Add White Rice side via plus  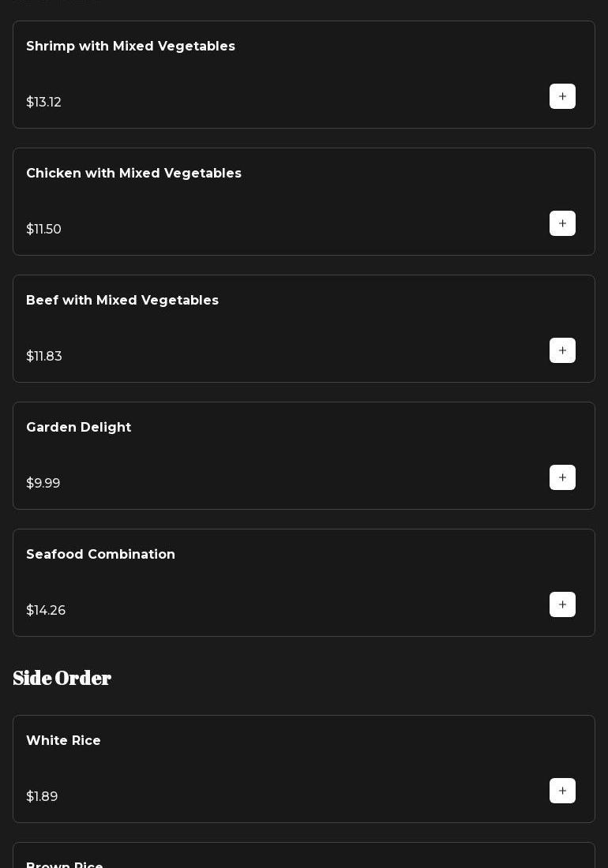562,791
